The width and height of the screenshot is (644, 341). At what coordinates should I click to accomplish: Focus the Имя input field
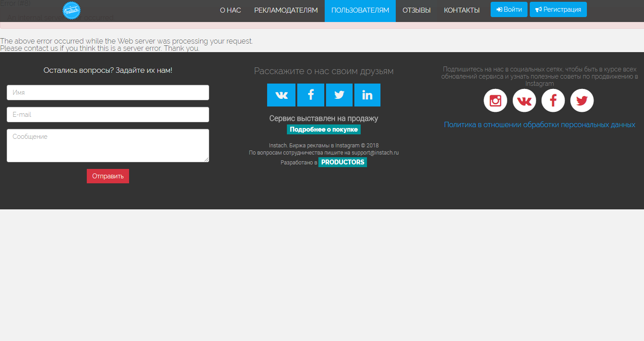108,93
